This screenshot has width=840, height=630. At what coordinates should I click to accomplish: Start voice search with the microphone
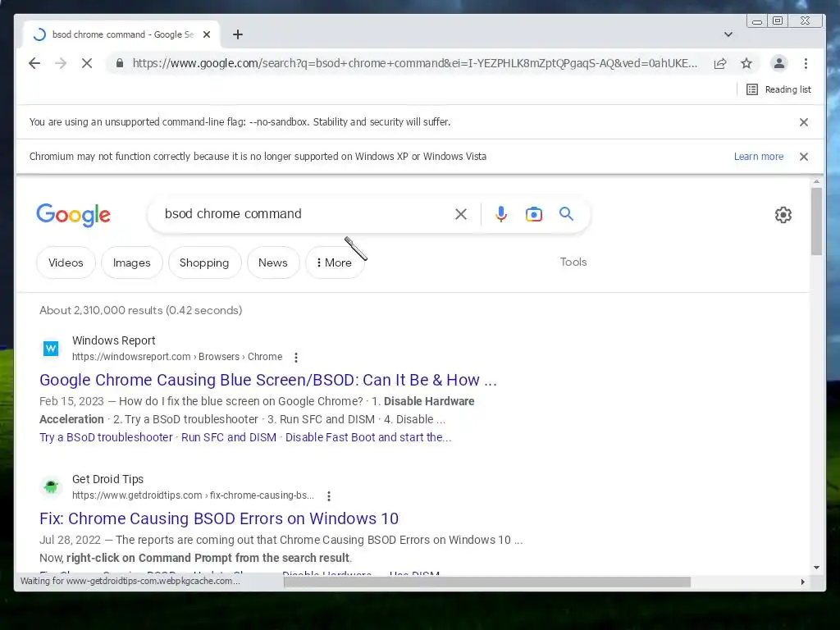501,214
